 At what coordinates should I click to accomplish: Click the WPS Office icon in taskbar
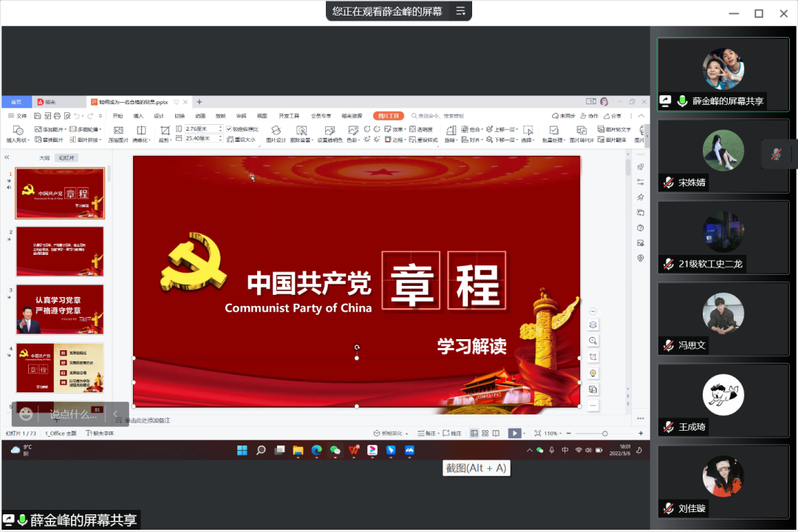pos(354,450)
